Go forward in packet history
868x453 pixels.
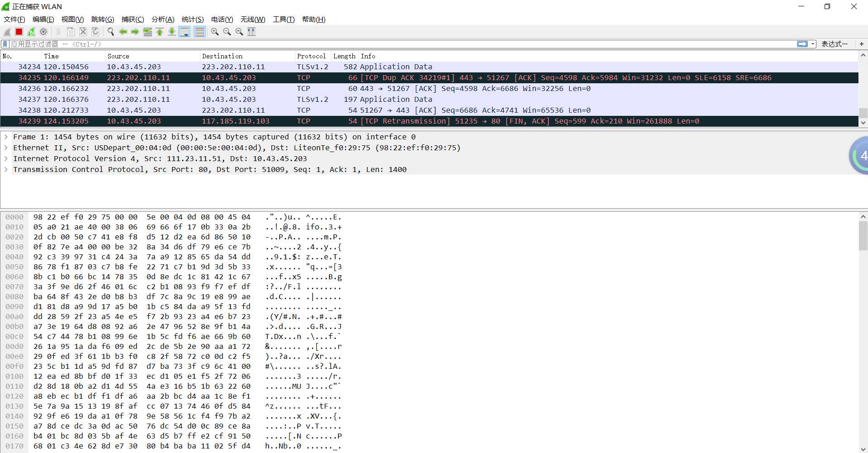coord(135,32)
